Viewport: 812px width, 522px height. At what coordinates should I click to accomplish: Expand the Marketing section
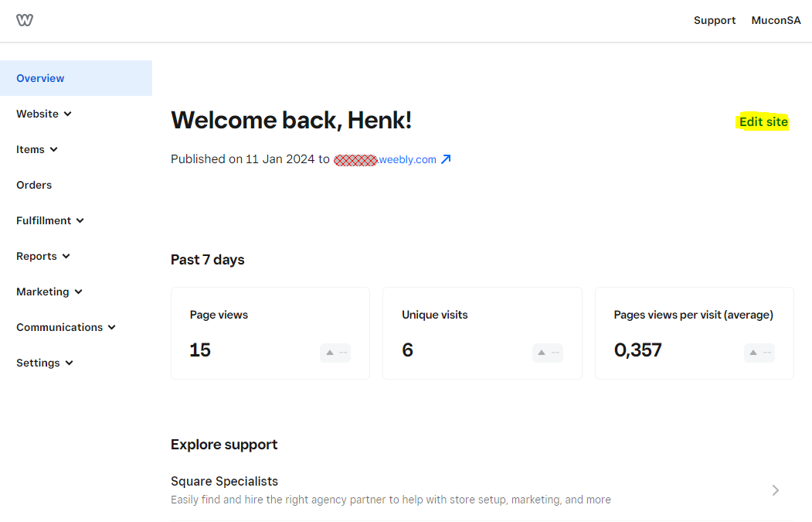(49, 292)
